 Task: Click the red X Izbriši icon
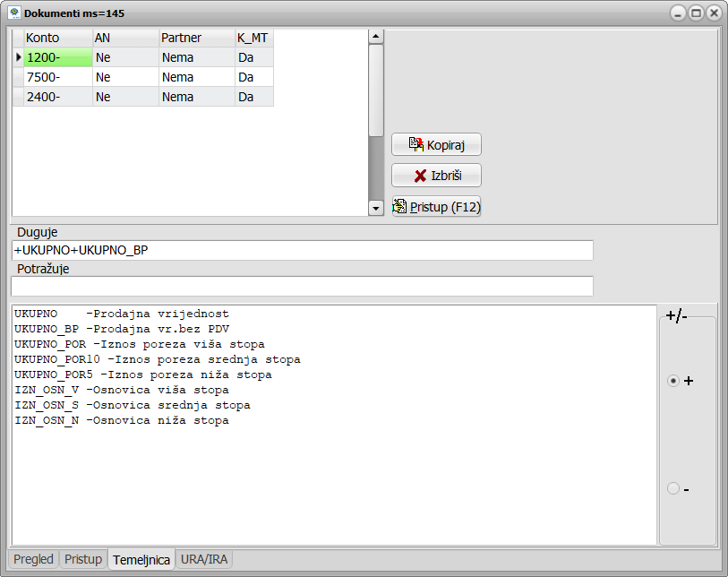pyautogui.click(x=419, y=176)
